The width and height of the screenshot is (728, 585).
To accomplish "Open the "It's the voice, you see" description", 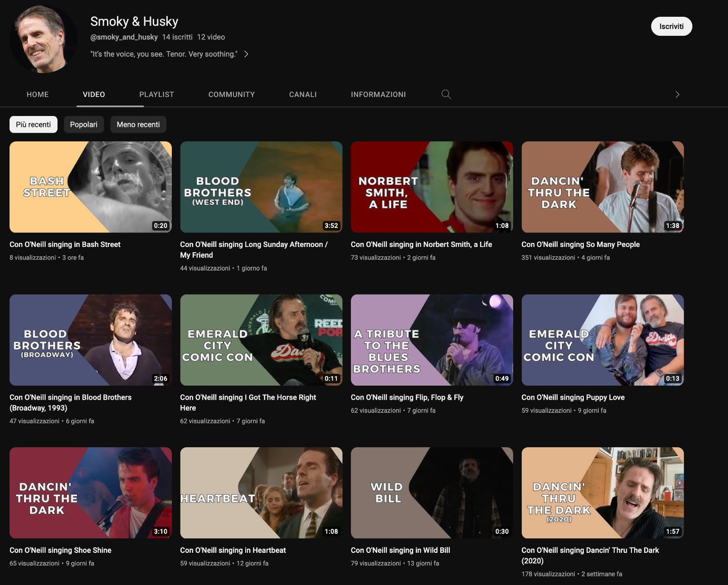I will tap(164, 54).
